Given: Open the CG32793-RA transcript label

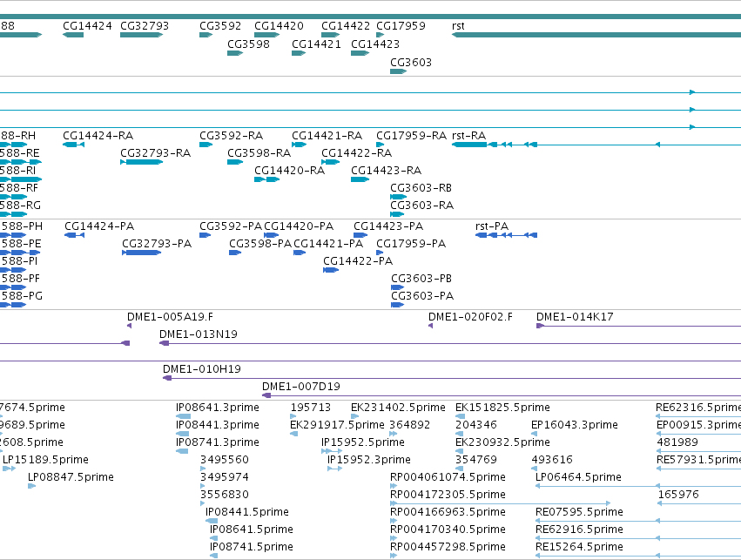Looking at the screenshot, I should coord(156,153).
